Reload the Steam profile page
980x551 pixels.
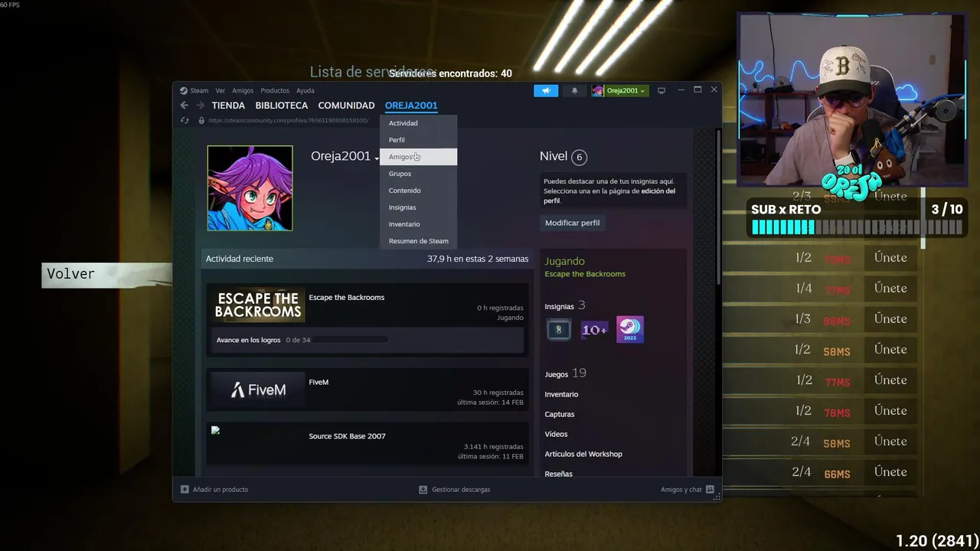click(x=185, y=120)
